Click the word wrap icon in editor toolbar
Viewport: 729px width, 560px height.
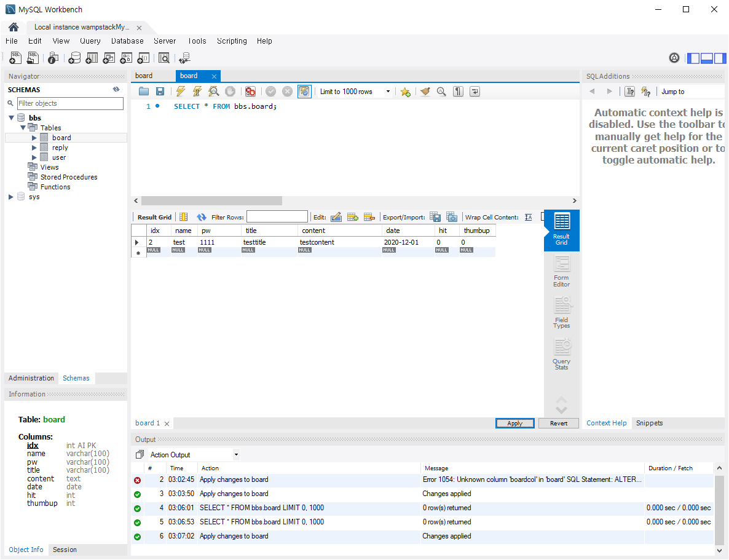coord(475,92)
